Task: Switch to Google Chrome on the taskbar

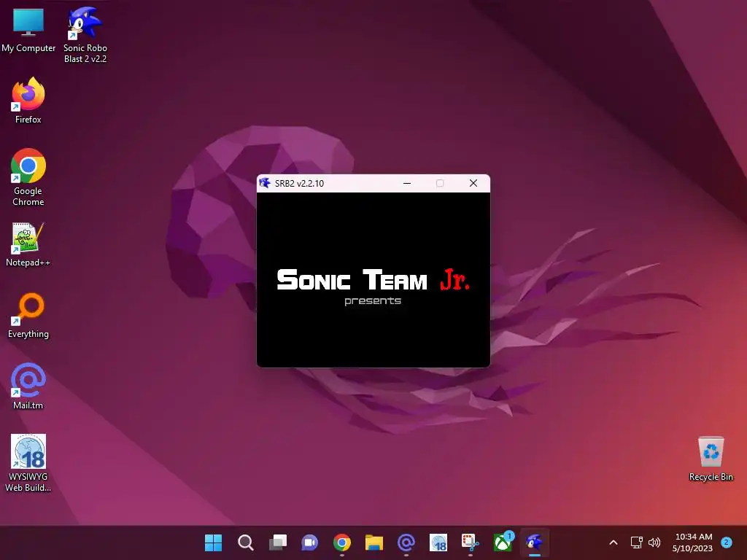Action: 341,542
